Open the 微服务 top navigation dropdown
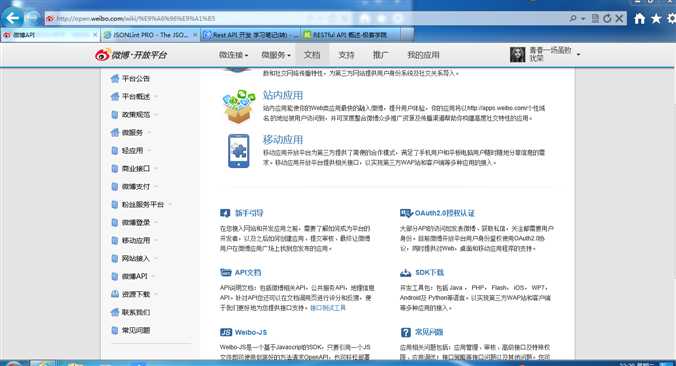The width and height of the screenshot is (676, 366). pyautogui.click(x=276, y=55)
